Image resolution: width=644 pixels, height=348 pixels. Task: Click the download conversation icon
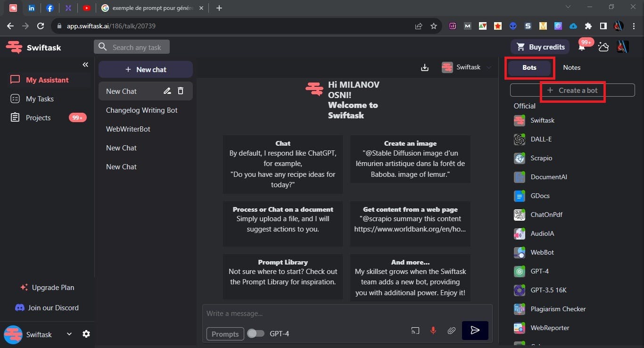[425, 67]
